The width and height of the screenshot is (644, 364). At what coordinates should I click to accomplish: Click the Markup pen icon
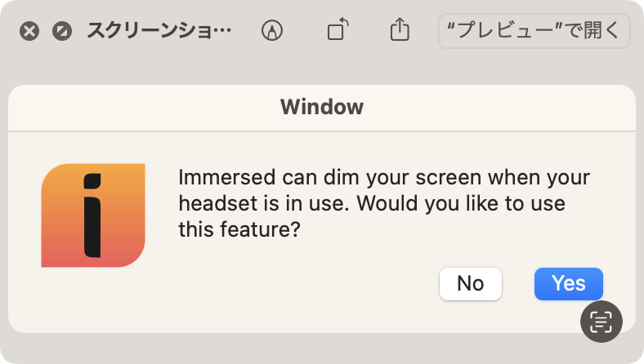tap(272, 31)
